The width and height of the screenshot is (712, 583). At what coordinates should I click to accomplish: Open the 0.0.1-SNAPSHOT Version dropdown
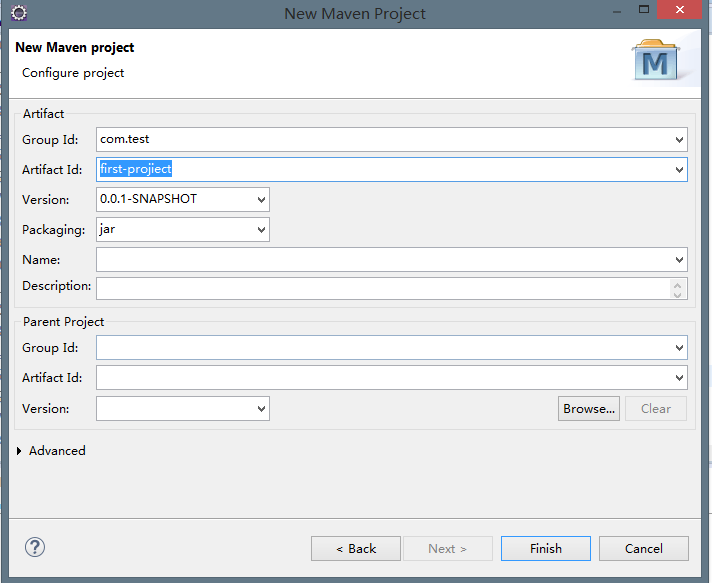click(261, 200)
